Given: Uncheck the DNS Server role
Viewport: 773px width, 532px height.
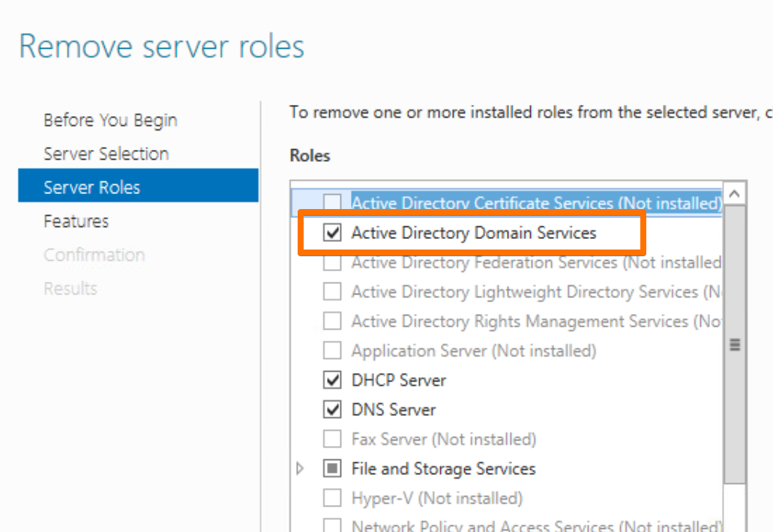Looking at the screenshot, I should coord(332,409).
